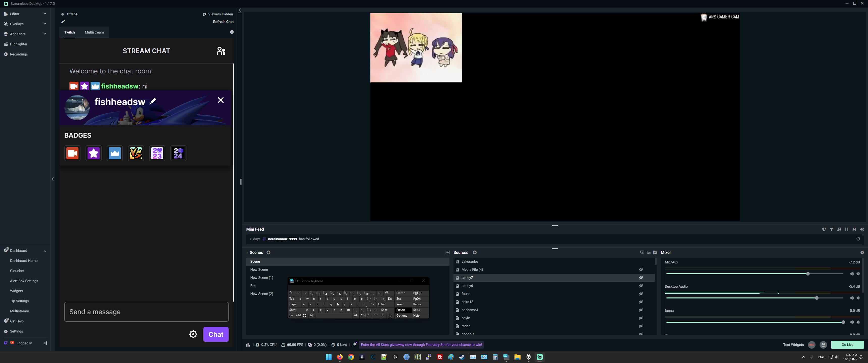The height and width of the screenshot is (363, 868).
Task: Open chat settings gear icon
Action: point(193,334)
